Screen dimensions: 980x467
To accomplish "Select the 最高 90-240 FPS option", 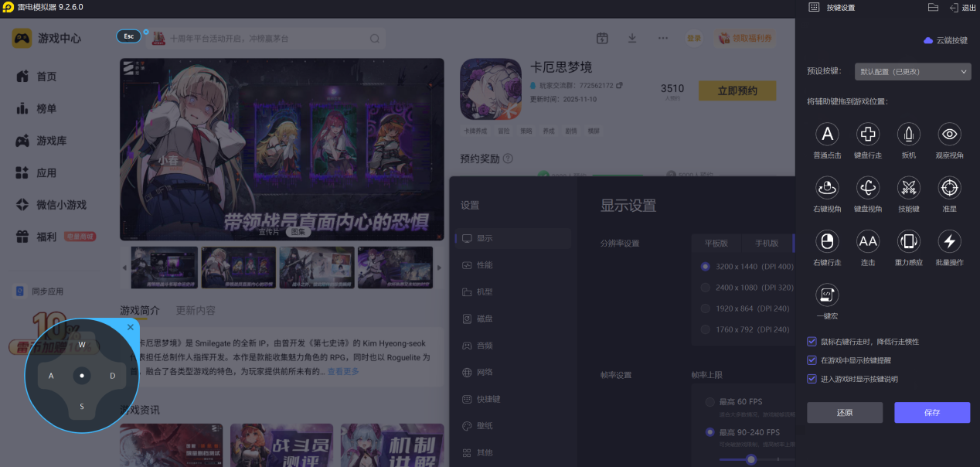I will tap(709, 432).
